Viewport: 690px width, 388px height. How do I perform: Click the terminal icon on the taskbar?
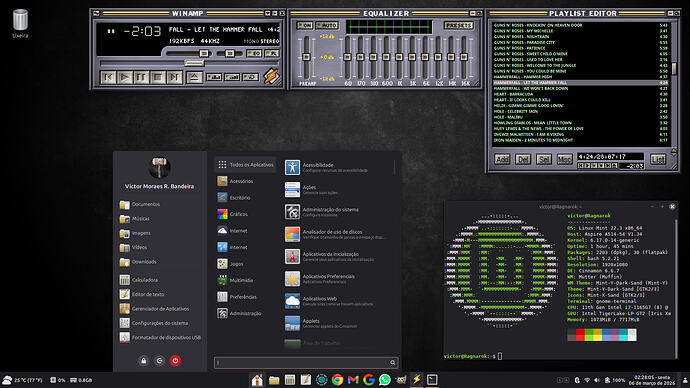tap(432, 380)
